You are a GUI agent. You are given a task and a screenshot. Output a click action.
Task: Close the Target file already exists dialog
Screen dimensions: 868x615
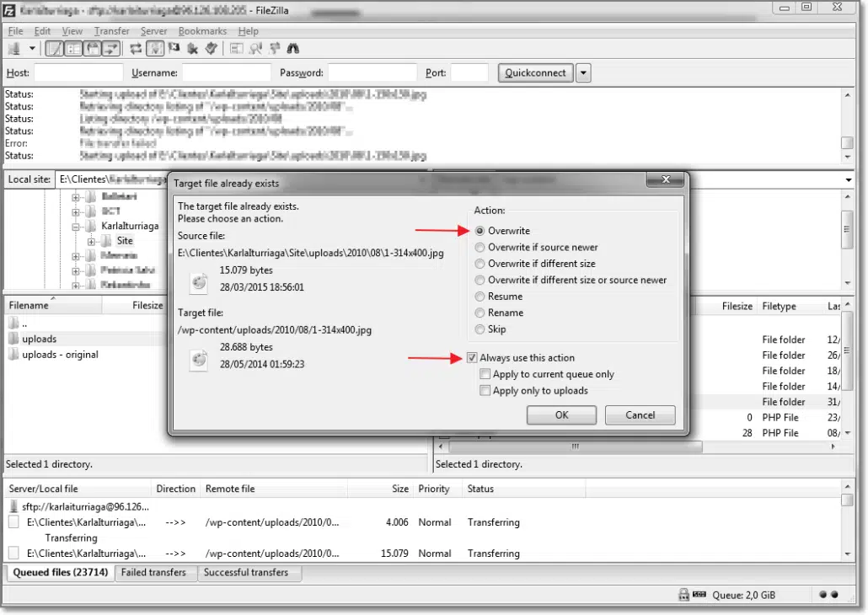coord(666,179)
